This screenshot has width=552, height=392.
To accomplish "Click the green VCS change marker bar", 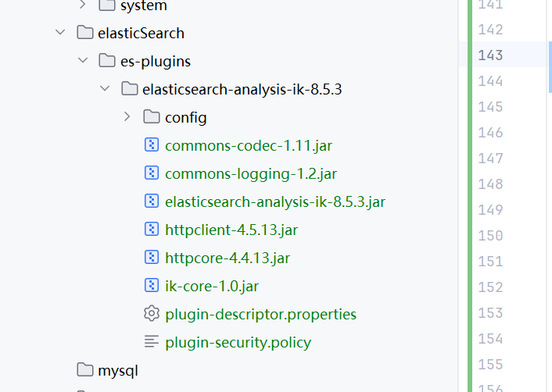I will (x=470, y=196).
